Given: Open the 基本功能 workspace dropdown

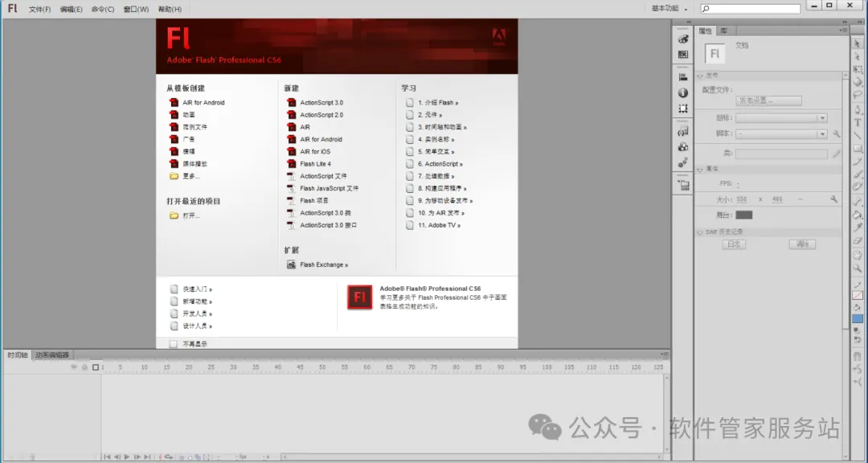Looking at the screenshot, I should tap(669, 9).
